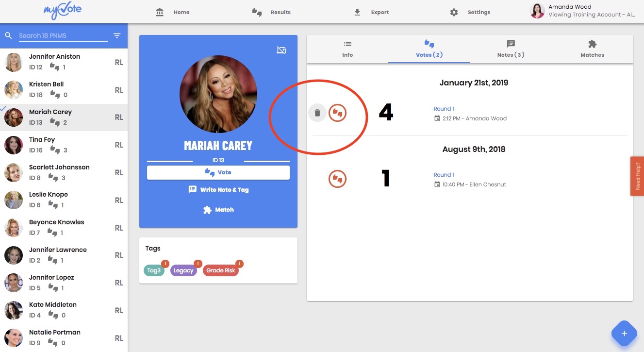Click the calendar icon beside 10:40 PM
The height and width of the screenshot is (352, 644).
[437, 184]
